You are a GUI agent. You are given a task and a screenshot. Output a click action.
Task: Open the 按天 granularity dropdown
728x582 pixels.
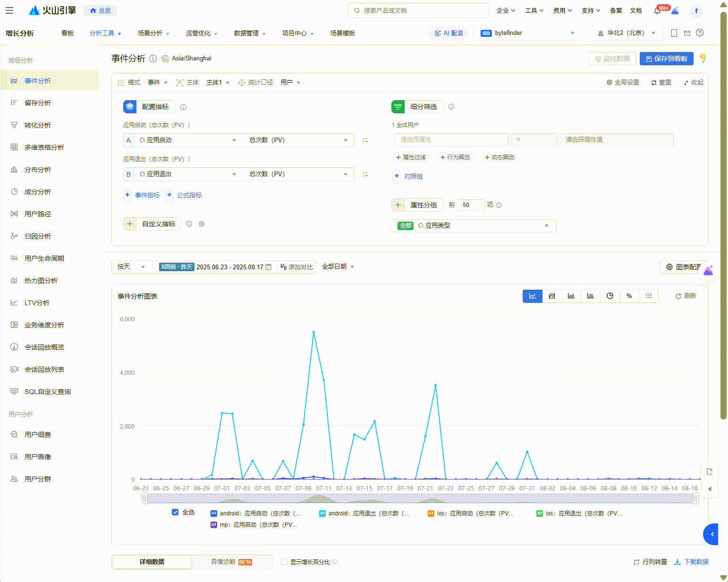point(132,267)
